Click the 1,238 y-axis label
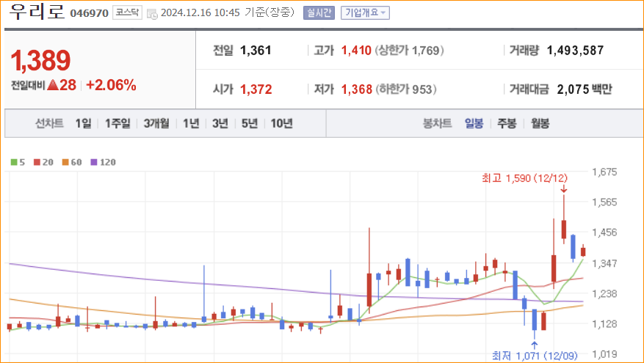Viewport: 644px width, 363px height. [604, 293]
